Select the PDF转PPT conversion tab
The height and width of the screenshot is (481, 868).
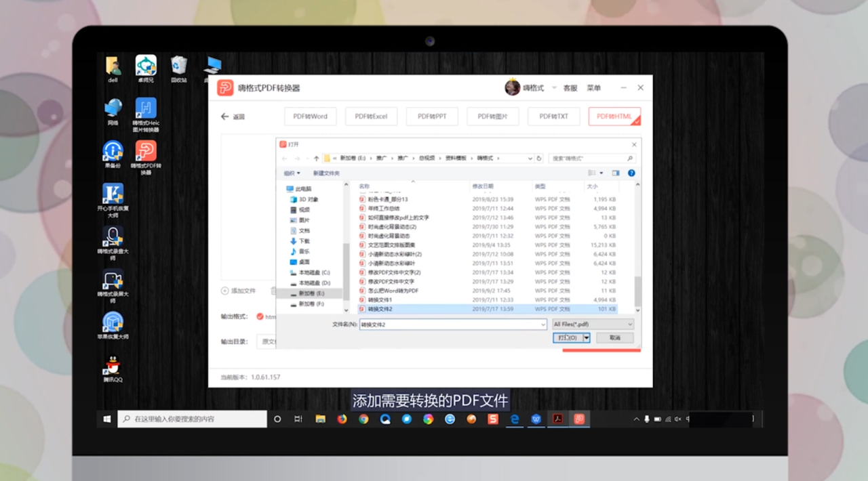(432, 117)
